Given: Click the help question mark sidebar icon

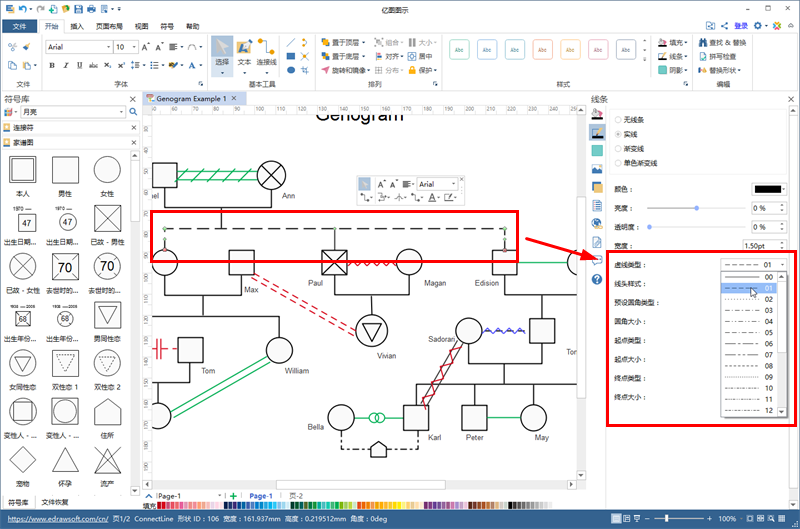Looking at the screenshot, I should 597,279.
